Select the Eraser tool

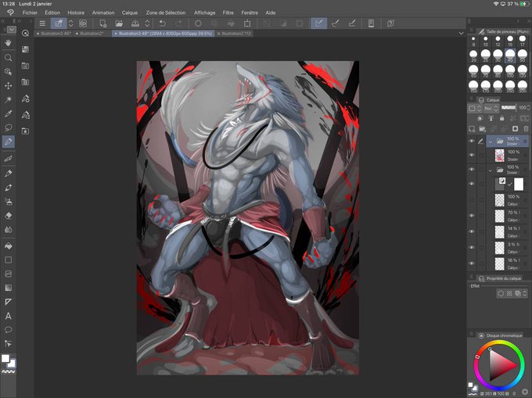pos(9,216)
